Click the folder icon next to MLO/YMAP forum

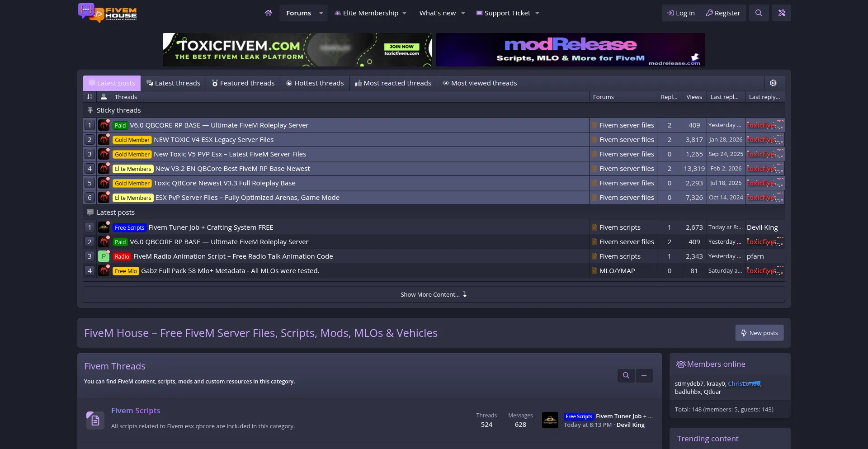coord(594,271)
